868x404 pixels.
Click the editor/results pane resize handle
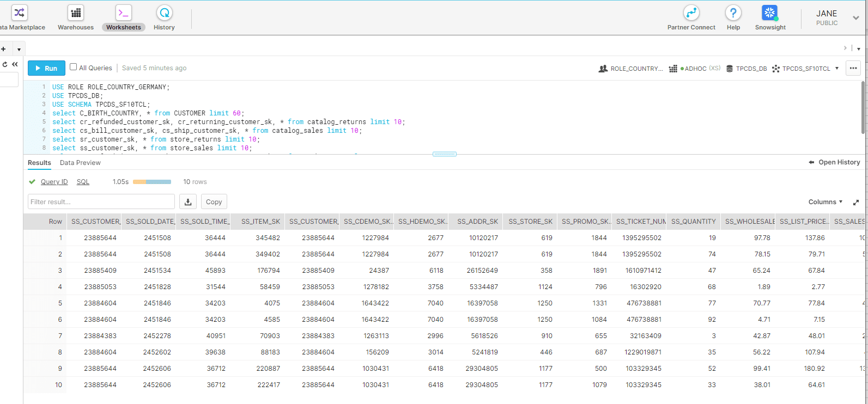pos(445,154)
